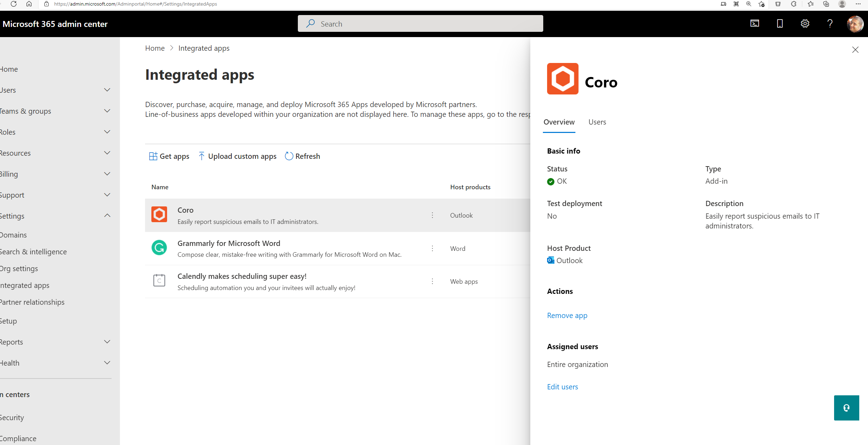Open more options for Coro row
The image size is (868, 445).
432,215
